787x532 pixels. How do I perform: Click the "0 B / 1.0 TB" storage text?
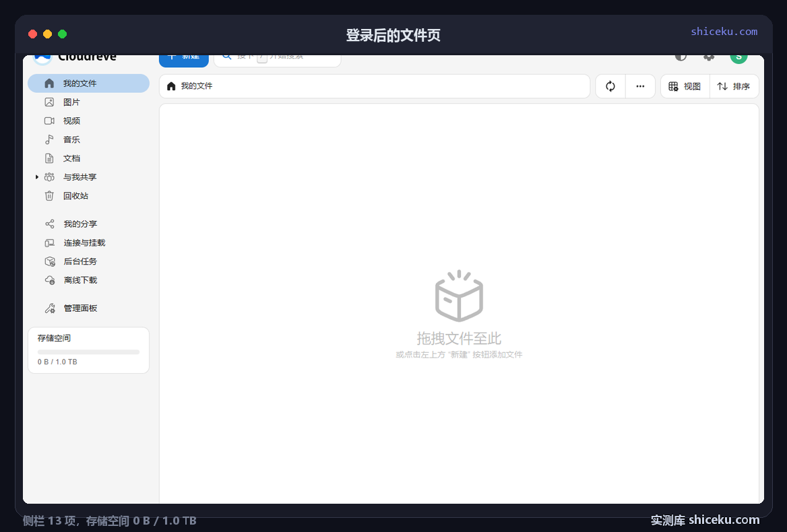pyautogui.click(x=57, y=362)
